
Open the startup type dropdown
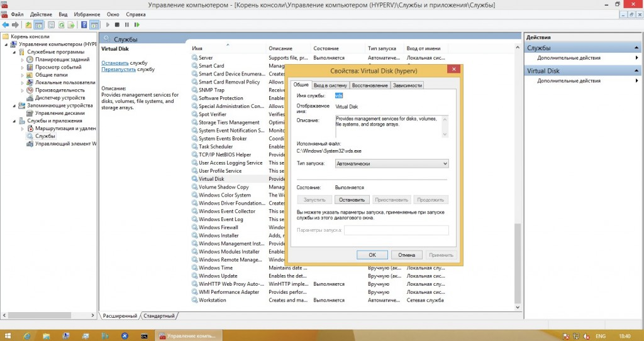pyautogui.click(x=372, y=163)
